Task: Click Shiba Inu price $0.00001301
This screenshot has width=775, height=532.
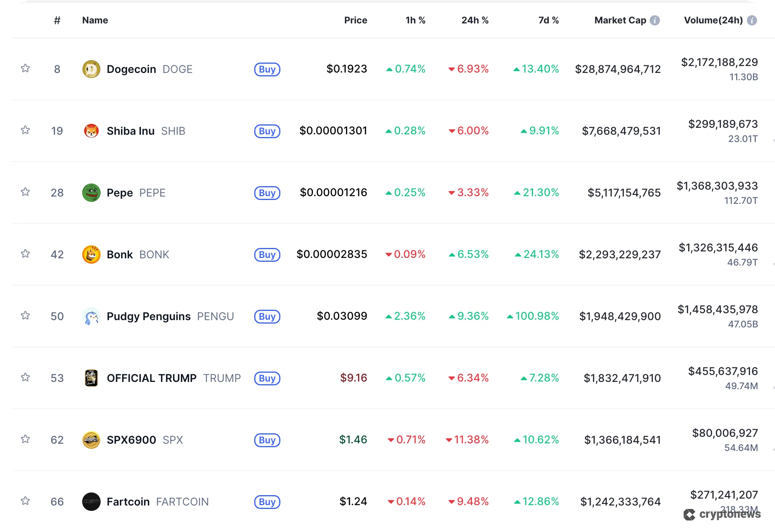Action: pos(333,131)
